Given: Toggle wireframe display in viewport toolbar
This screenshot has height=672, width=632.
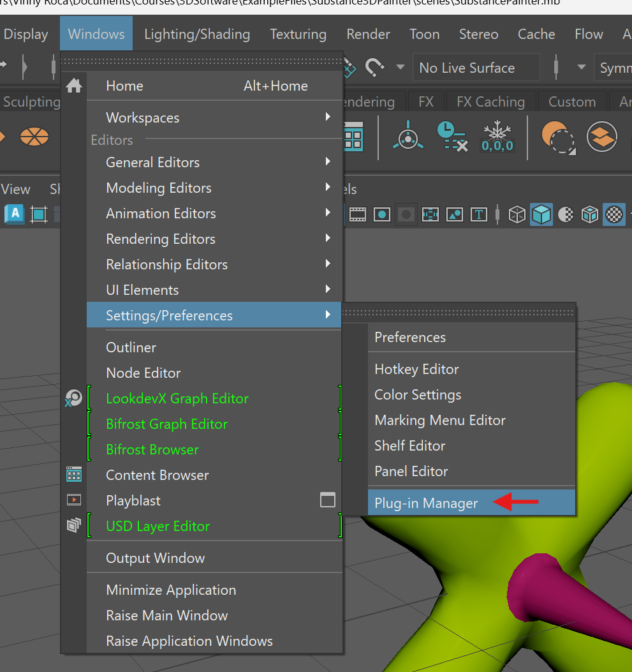Looking at the screenshot, I should (x=517, y=214).
